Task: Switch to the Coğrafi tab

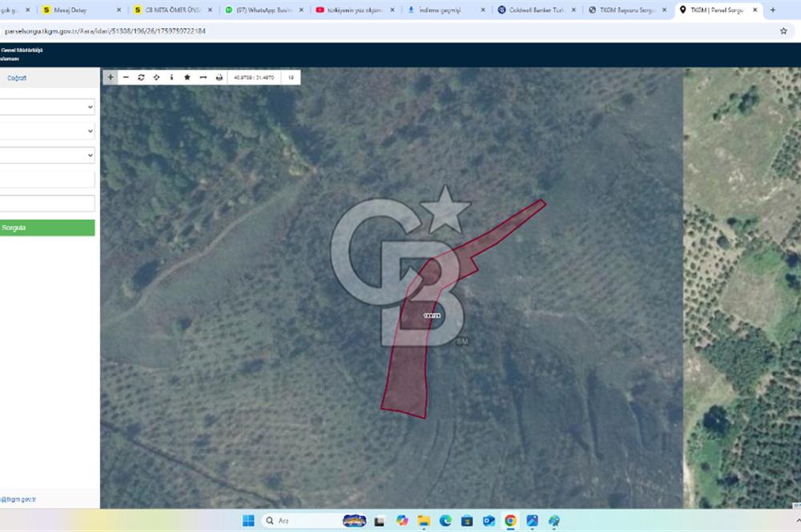Action: point(17,78)
